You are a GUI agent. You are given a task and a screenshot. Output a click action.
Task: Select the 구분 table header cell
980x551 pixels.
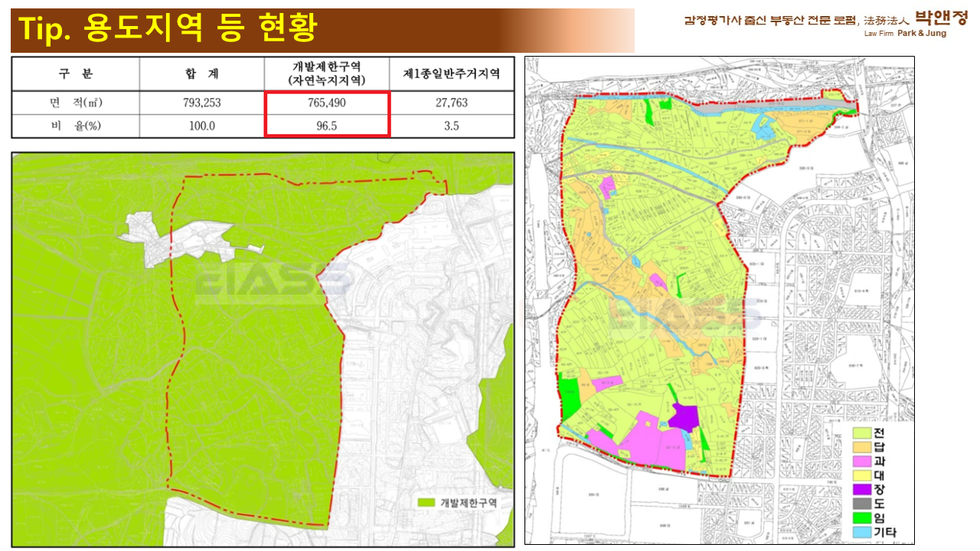point(75,74)
